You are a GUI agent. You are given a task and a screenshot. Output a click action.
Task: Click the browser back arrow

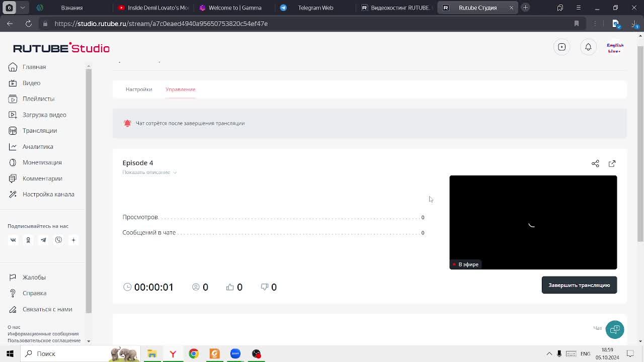pyautogui.click(x=10, y=24)
